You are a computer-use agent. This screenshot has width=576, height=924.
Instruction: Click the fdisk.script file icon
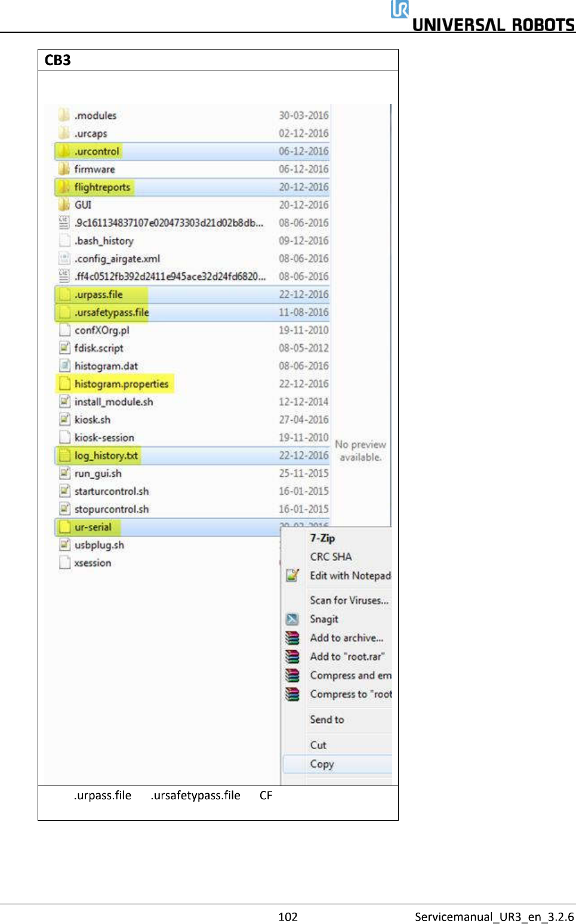64,348
